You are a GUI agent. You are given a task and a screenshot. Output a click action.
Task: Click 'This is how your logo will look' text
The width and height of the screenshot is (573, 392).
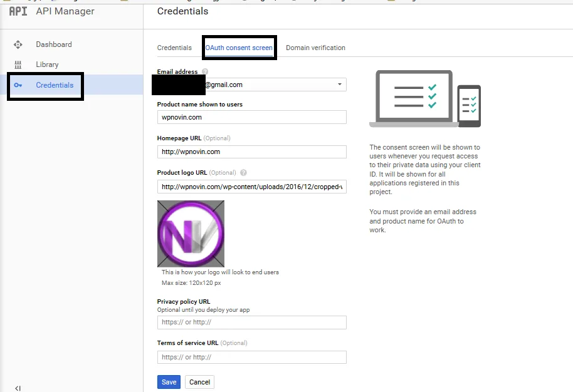click(x=220, y=272)
